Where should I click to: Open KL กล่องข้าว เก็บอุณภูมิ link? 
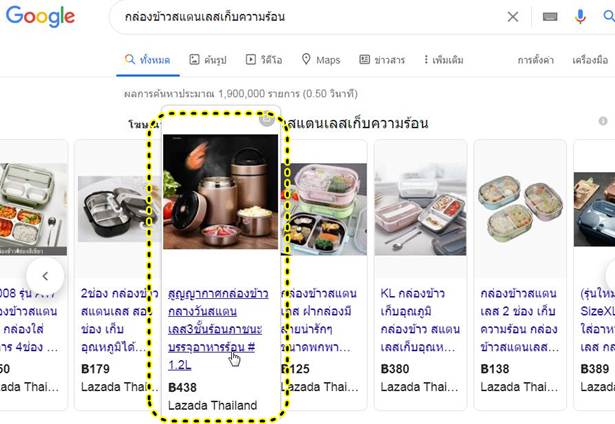coord(420,320)
